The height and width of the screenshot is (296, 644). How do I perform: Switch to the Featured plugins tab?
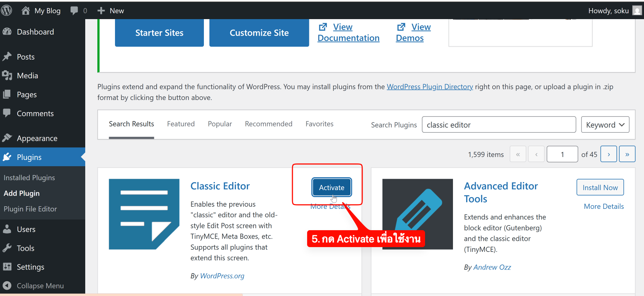coord(181,124)
